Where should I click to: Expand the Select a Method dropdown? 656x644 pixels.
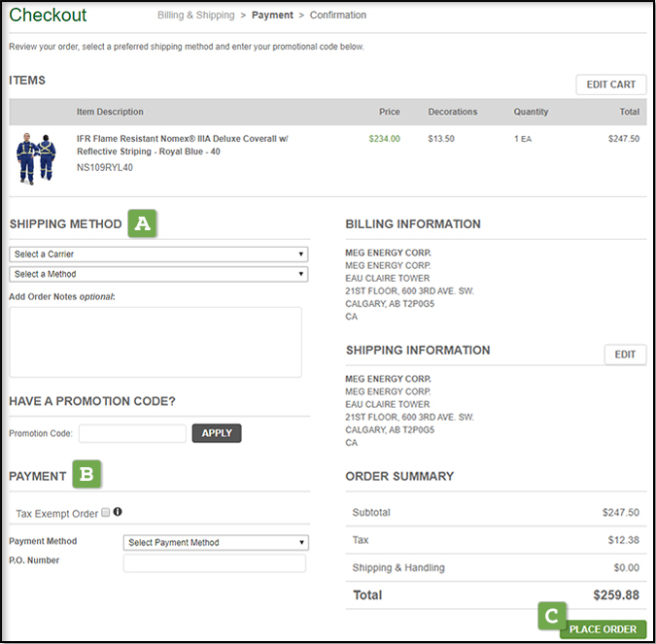tap(158, 274)
